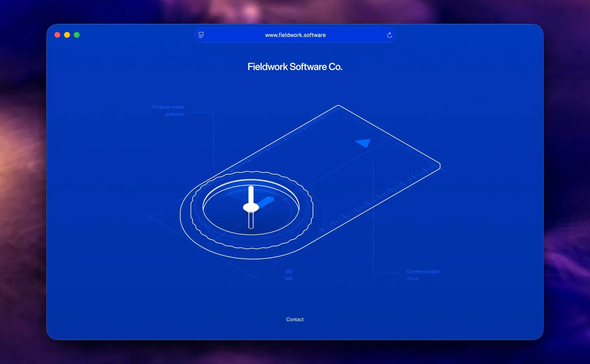This screenshot has height=364, width=590.
Task: Click the top corner of compass baseplate
Action: point(338,106)
